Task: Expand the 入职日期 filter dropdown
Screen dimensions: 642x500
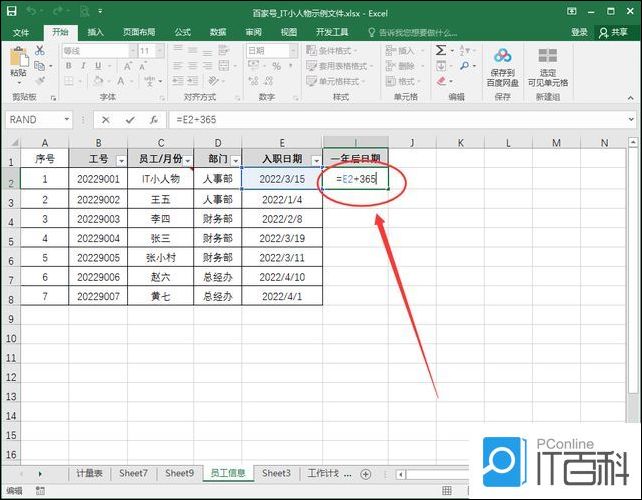Action: [316, 160]
